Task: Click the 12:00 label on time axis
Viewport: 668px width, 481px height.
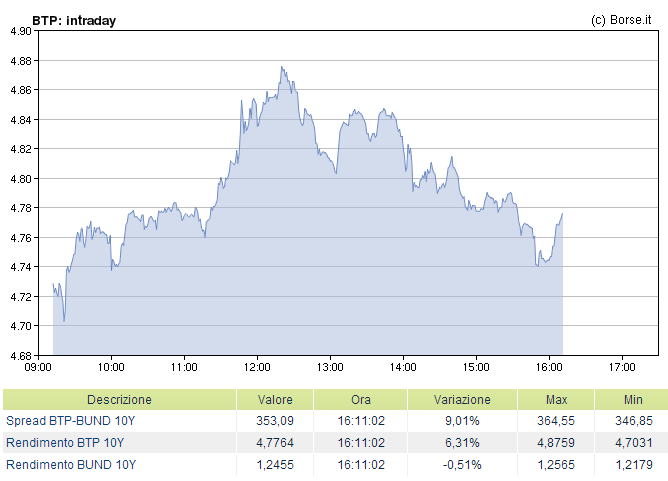Action: 257,364
